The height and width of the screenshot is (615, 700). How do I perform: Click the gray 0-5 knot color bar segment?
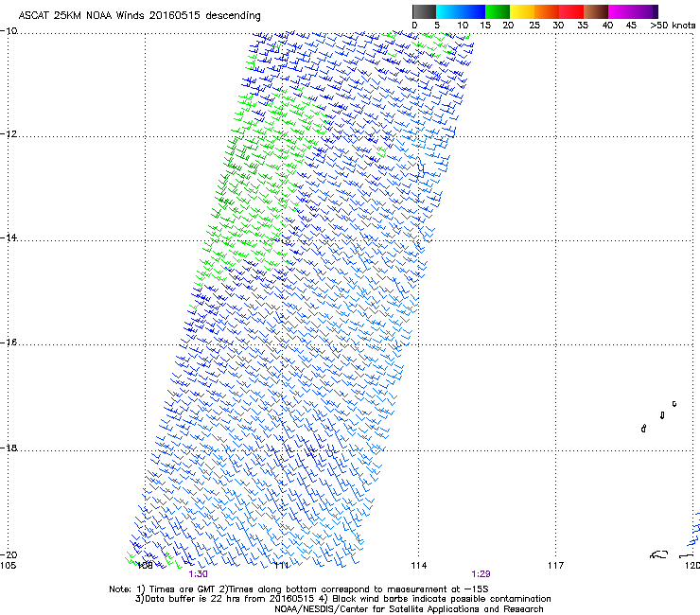[424, 11]
